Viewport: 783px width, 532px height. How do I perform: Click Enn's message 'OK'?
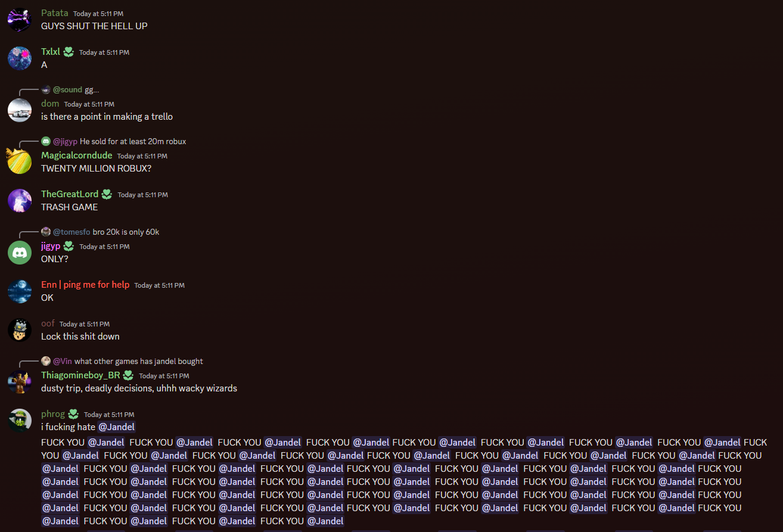[x=47, y=298]
